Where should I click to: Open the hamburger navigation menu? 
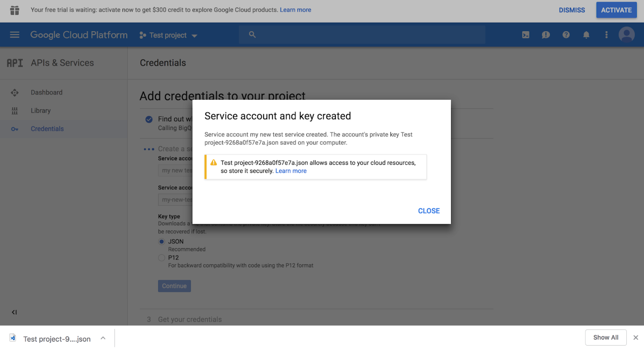click(x=14, y=35)
